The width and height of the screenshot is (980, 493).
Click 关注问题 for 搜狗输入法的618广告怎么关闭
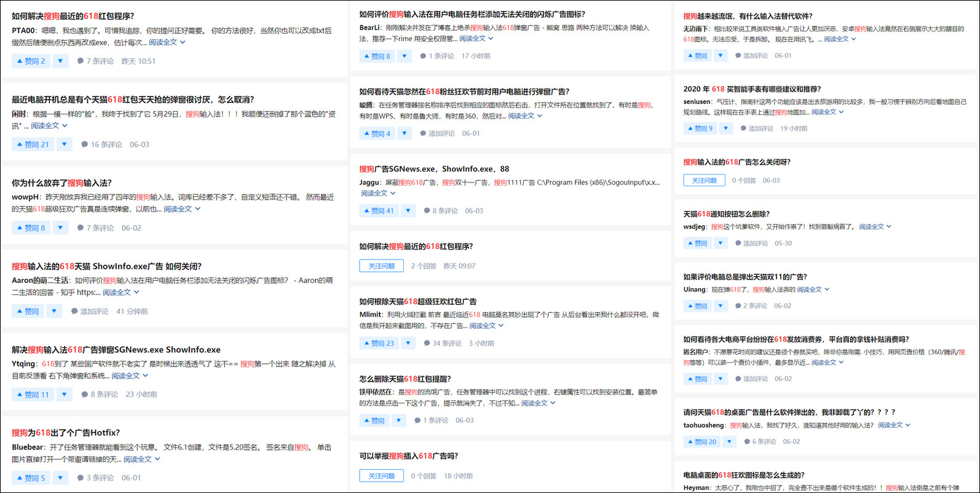point(704,181)
